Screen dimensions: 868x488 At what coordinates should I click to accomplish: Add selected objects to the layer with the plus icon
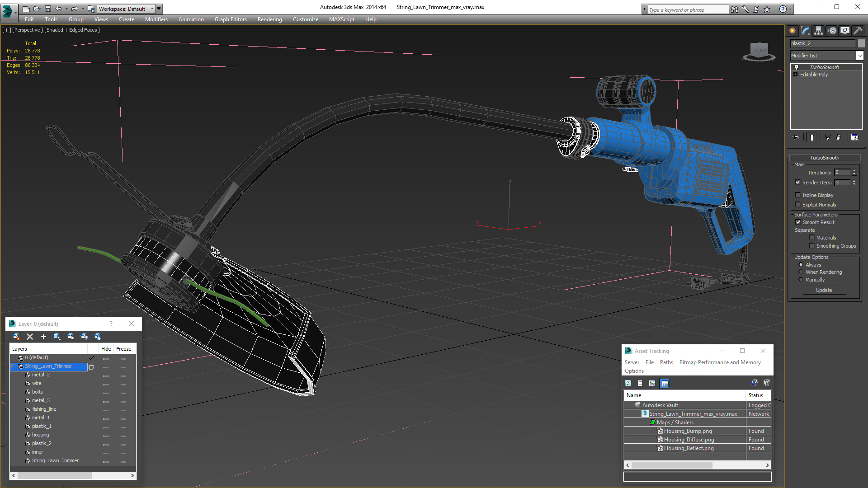click(43, 337)
